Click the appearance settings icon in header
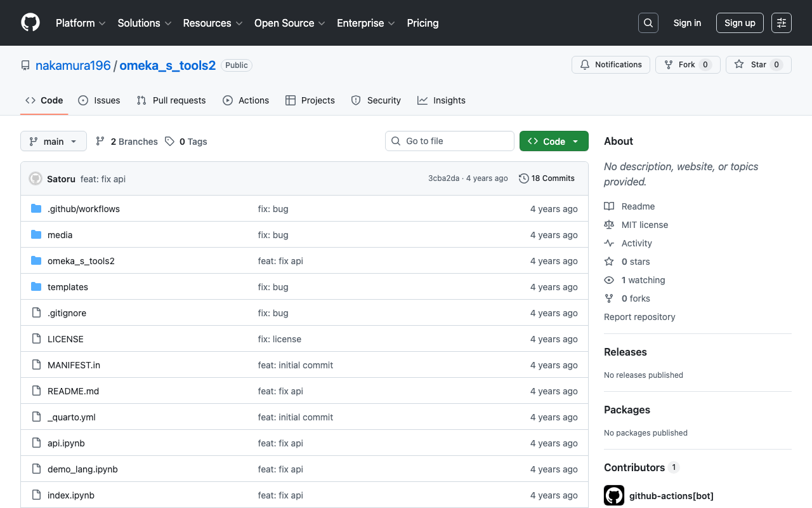 click(x=781, y=23)
